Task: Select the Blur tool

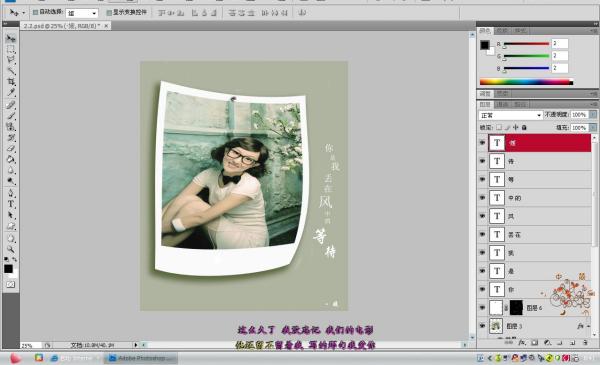Action: click(x=10, y=170)
